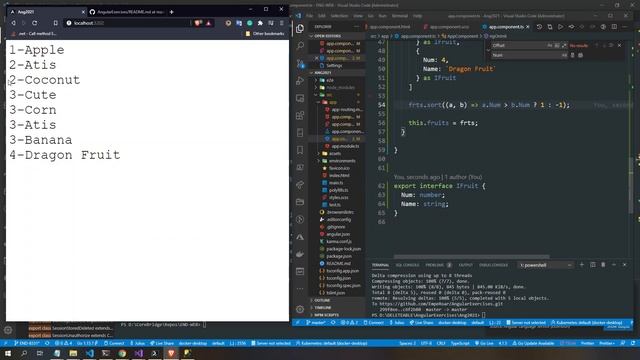Click Live Share in front status bar

coord(421,323)
